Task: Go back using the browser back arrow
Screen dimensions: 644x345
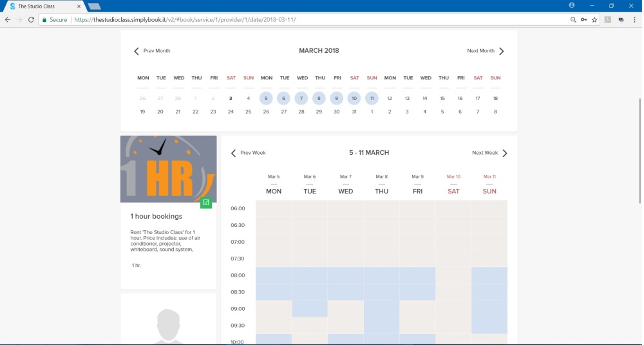Action: (7, 20)
